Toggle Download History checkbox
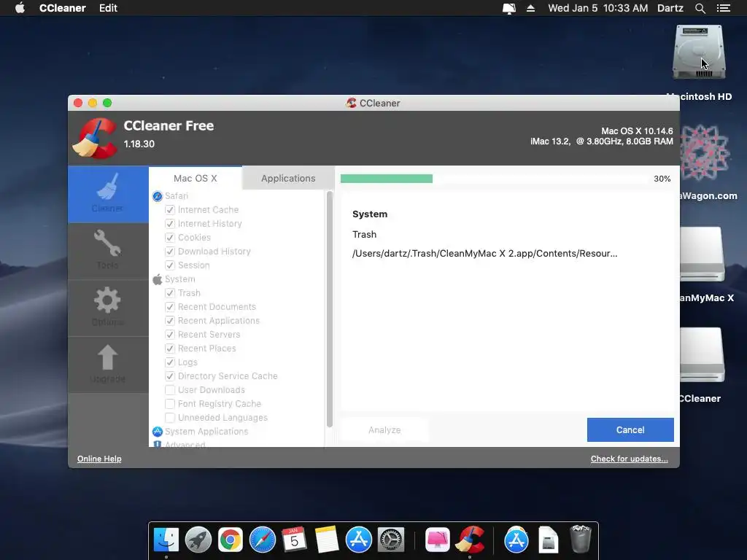The height and width of the screenshot is (560, 747). [x=169, y=252]
